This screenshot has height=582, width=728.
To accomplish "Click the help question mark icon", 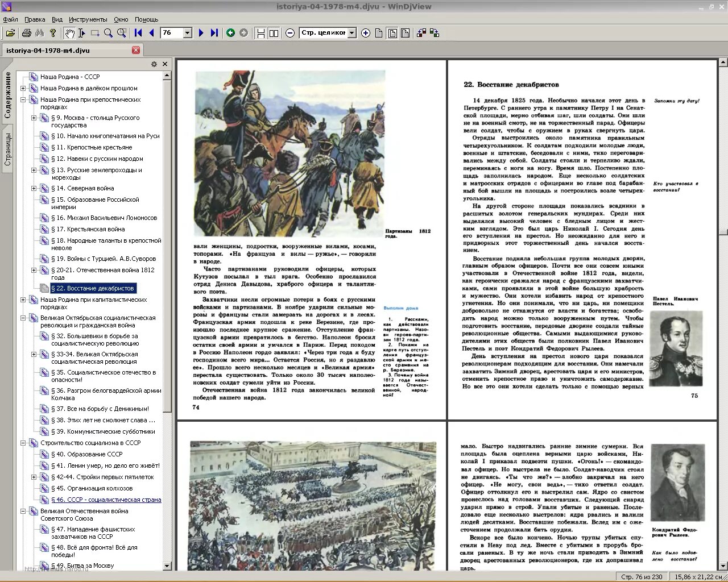I will [53, 33].
